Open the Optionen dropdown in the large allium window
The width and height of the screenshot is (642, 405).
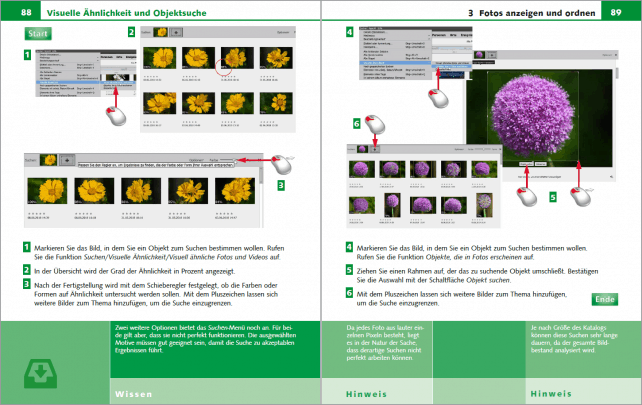(x=606, y=55)
